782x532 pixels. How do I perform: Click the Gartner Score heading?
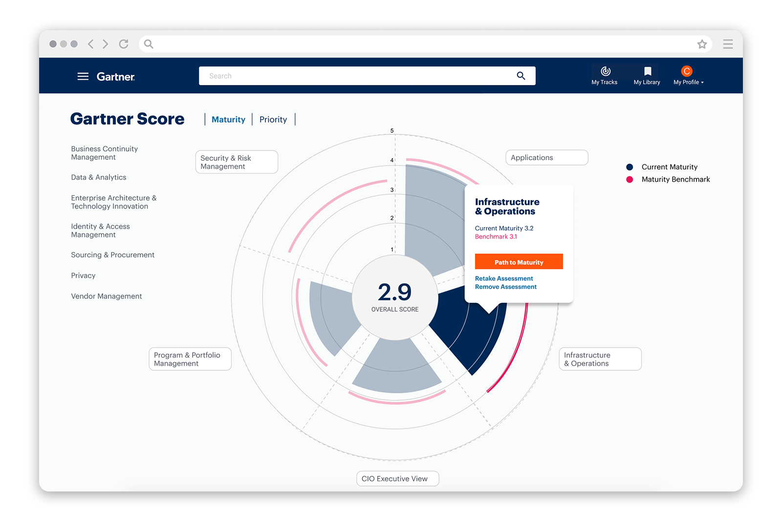pos(128,119)
